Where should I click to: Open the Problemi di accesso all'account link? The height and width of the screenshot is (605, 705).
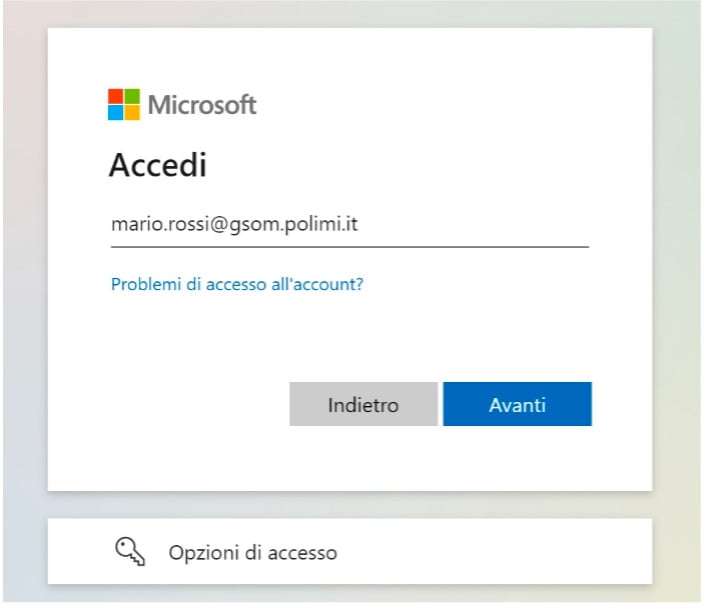(x=237, y=285)
